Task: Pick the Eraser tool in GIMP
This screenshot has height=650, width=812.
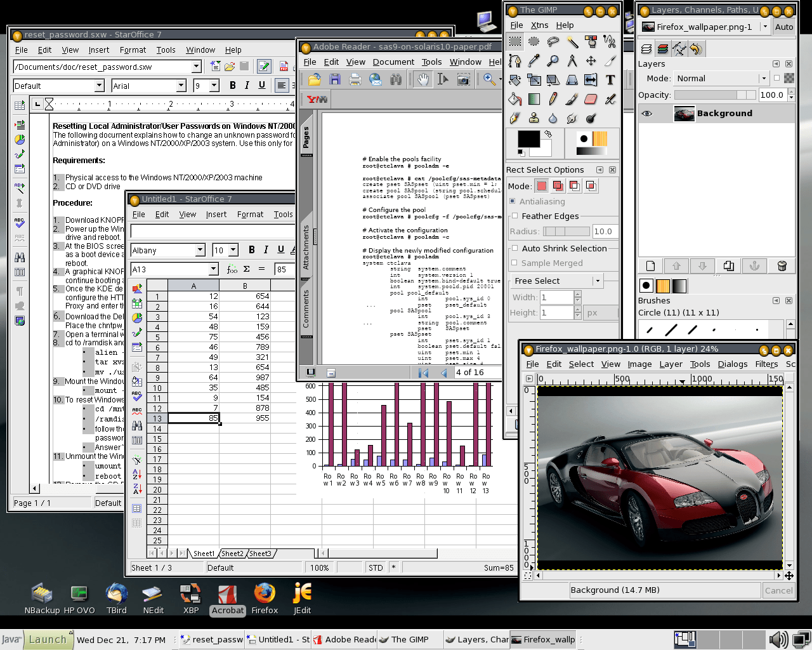Action: 591,99
